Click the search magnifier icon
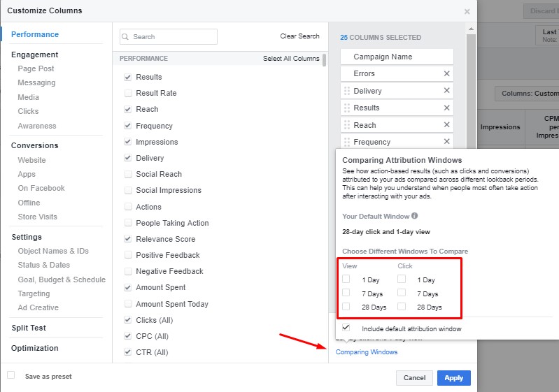Viewport: 559px width, 392px height. pos(125,36)
